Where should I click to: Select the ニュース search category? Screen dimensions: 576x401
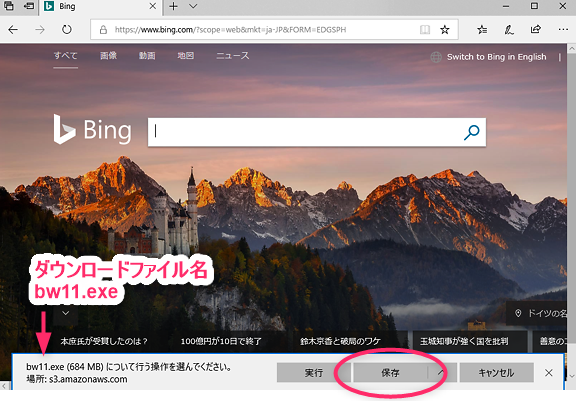coord(233,56)
